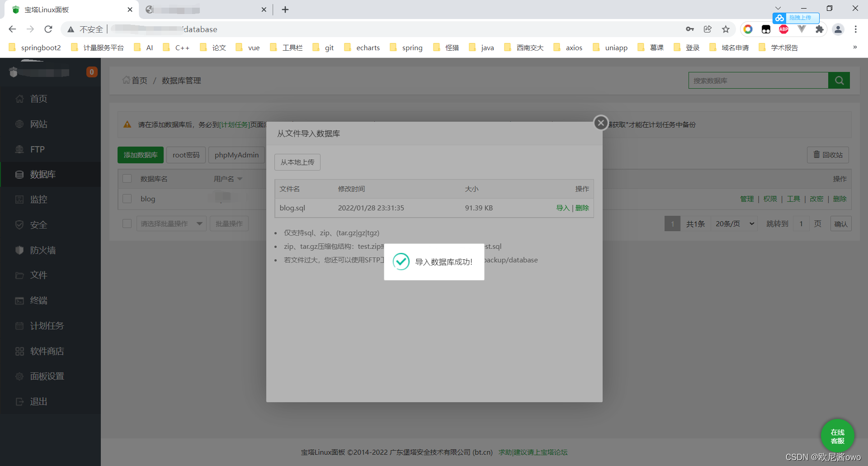Click the browser reload icon

pos(48,29)
